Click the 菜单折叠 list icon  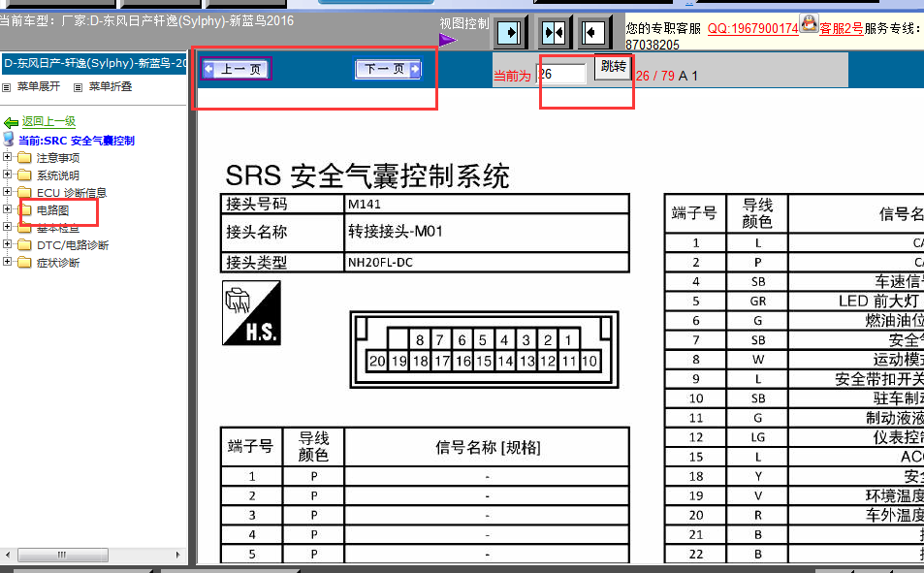78,87
